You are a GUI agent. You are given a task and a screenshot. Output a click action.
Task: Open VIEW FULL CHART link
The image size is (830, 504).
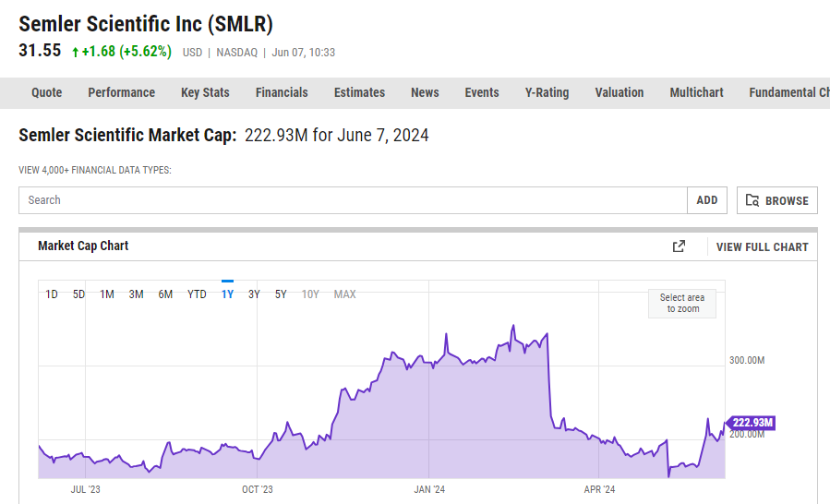763,247
